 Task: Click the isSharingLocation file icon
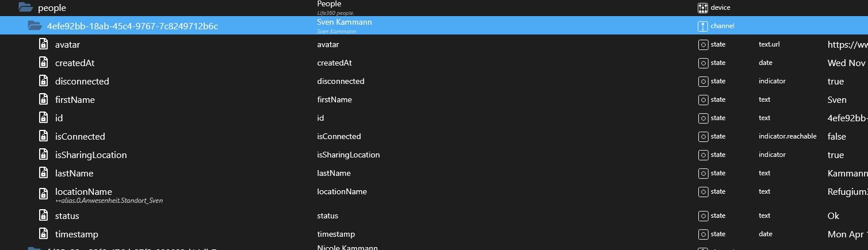point(43,155)
